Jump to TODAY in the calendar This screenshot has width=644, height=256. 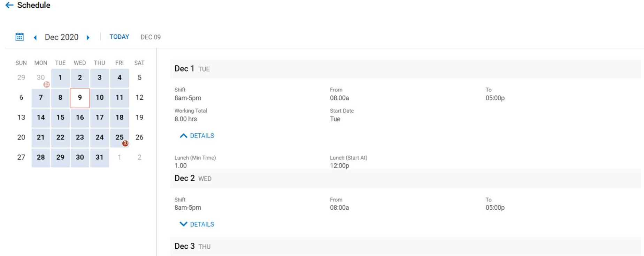click(119, 37)
